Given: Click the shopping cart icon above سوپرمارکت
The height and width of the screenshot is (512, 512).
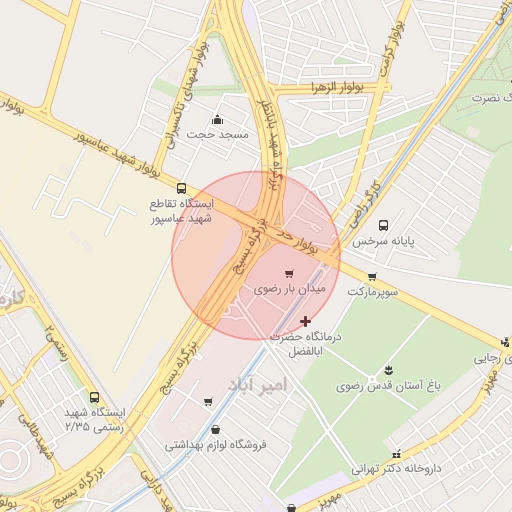Looking at the screenshot, I should click(x=372, y=276).
